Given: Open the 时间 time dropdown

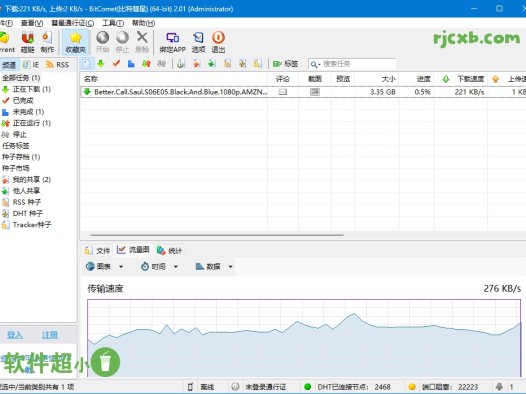Looking at the screenshot, I should point(159,267).
